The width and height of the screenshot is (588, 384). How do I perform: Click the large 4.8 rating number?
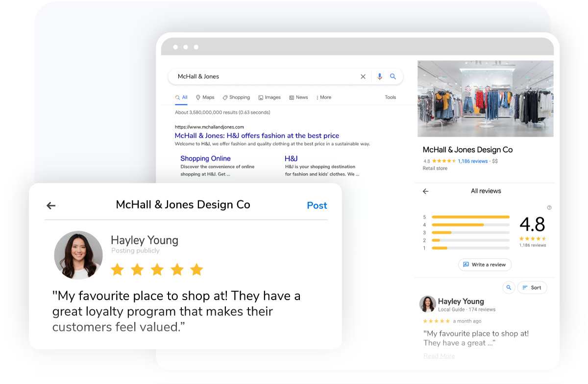click(533, 225)
